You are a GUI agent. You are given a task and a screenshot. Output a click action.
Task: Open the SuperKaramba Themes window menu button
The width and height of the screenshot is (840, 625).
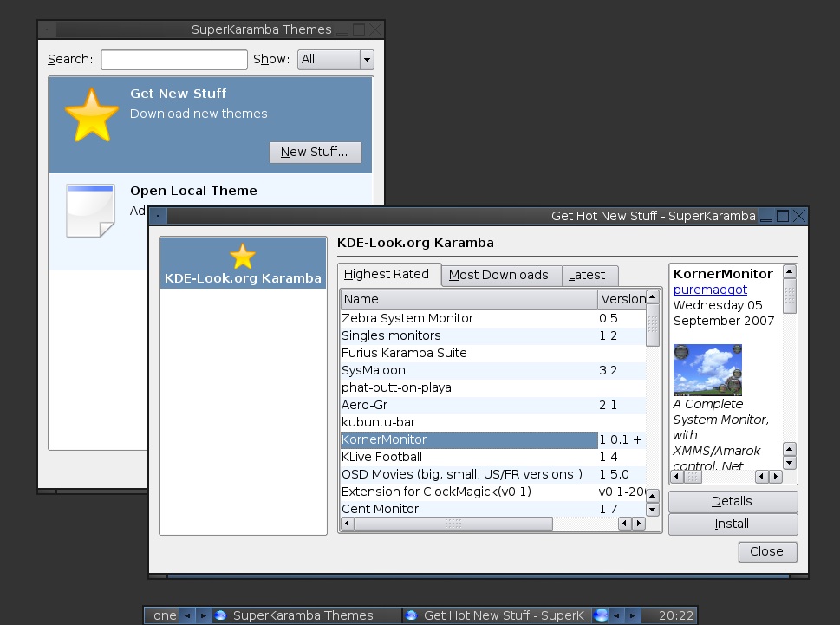pyautogui.click(x=47, y=29)
